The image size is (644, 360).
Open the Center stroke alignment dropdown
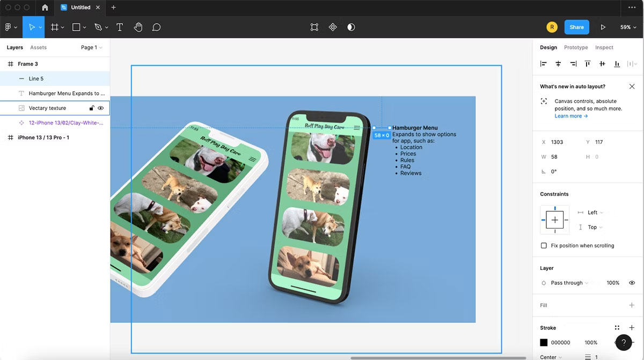point(551,357)
